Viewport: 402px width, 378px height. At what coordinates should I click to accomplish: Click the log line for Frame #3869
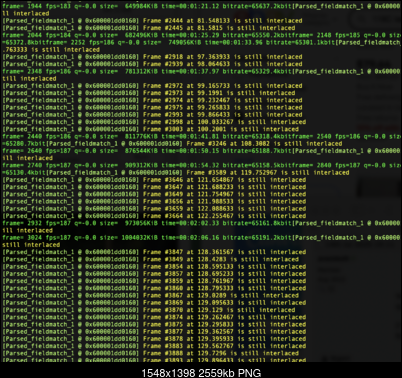tap(154, 303)
